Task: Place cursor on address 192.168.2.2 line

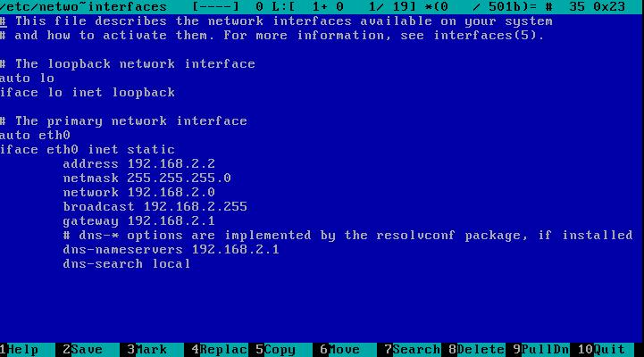Action: click(138, 164)
